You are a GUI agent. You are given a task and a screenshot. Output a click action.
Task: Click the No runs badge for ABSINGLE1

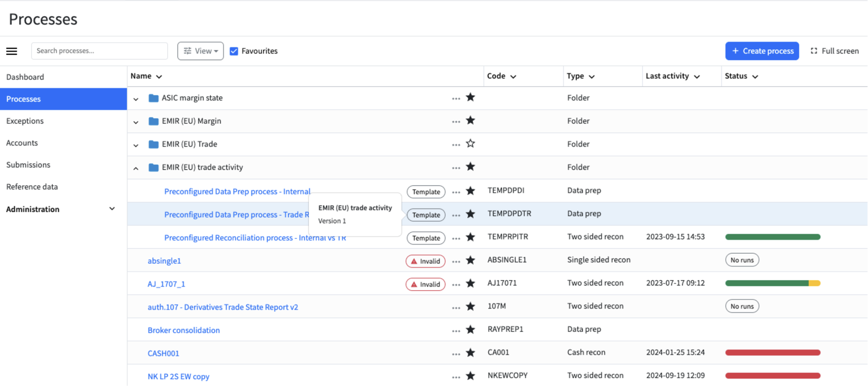point(742,260)
